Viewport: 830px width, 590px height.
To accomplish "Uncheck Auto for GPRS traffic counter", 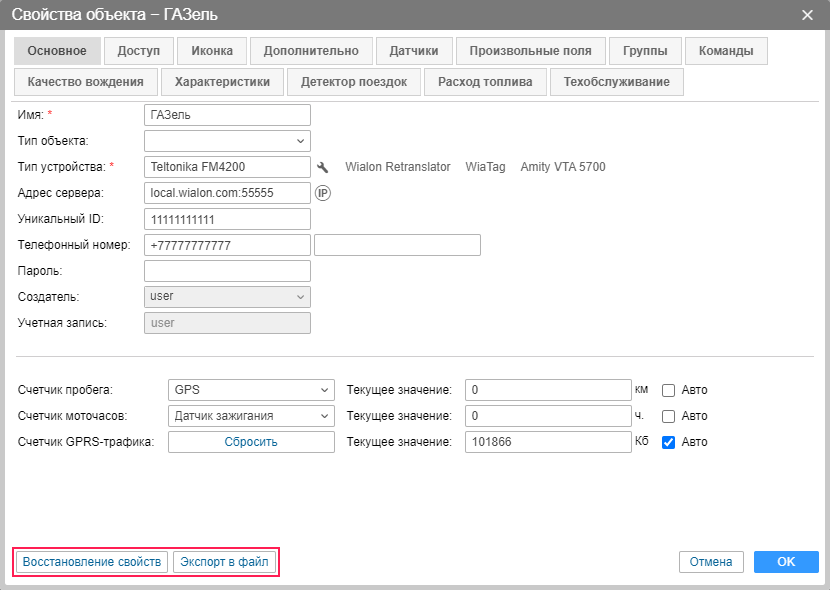I will [670, 442].
